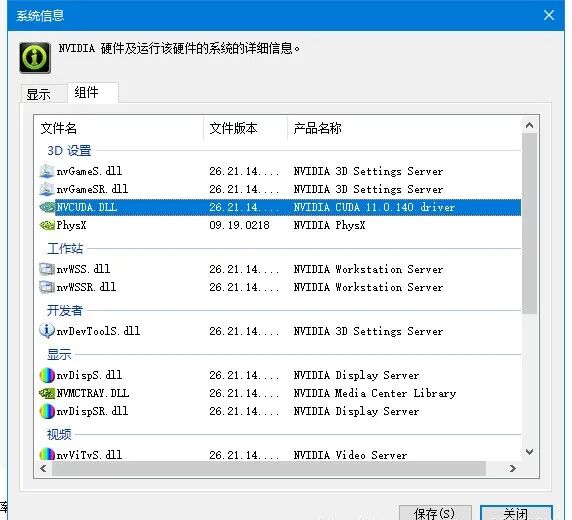The height and width of the screenshot is (520, 572).
Task: Click NVIDIA Video Server product name
Action: pyautogui.click(x=350, y=455)
